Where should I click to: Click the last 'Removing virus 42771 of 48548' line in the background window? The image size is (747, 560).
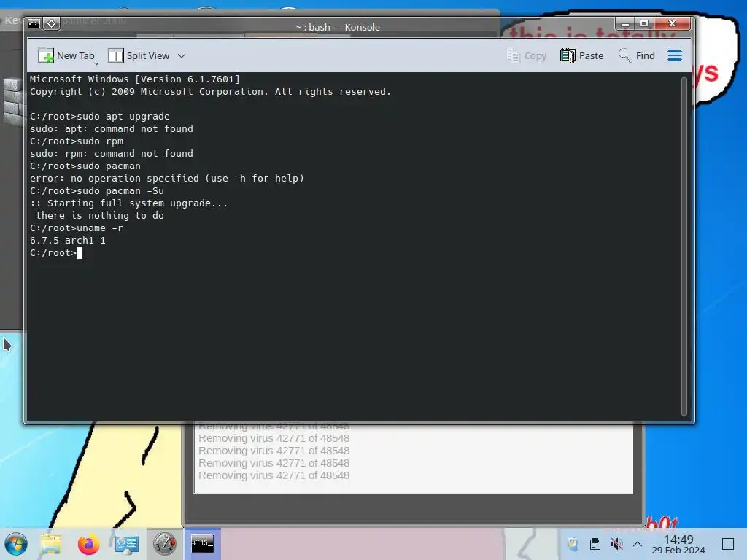274,475
